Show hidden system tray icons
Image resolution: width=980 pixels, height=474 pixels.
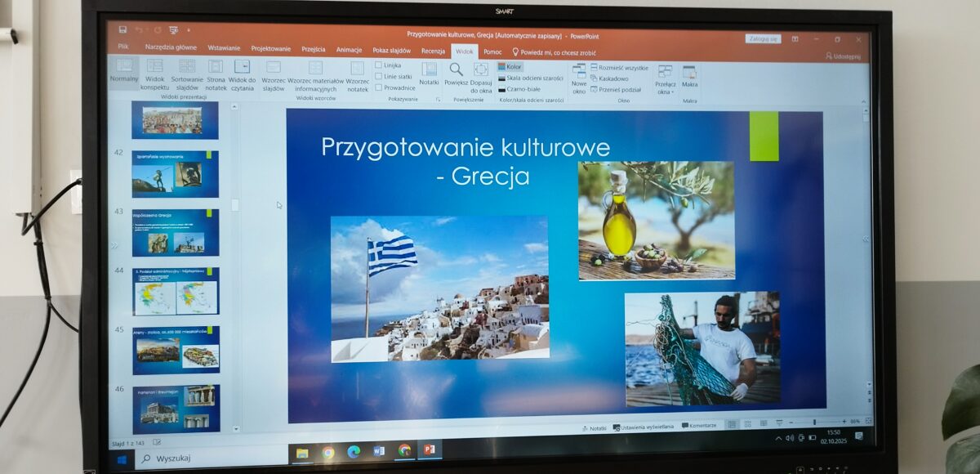[778, 439]
